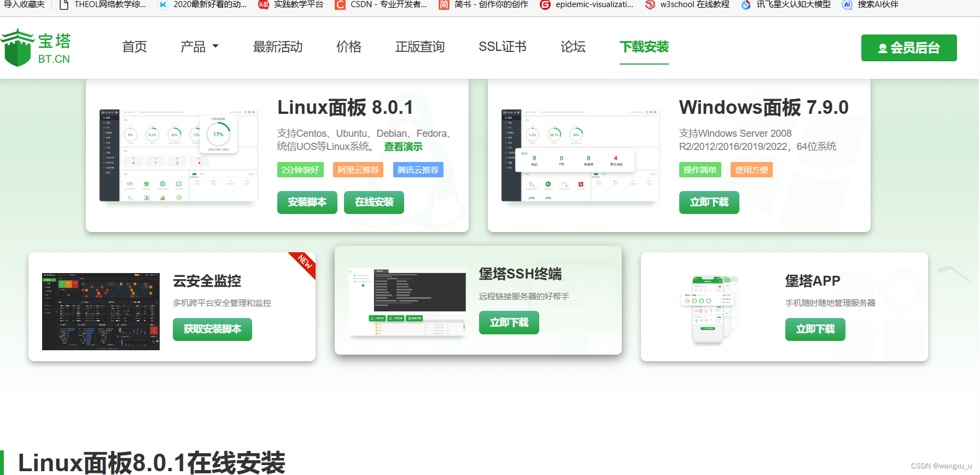The width and height of the screenshot is (980, 475).
Task: Open the 堡塔SSH终端 preview thumbnail
Action: point(407,302)
